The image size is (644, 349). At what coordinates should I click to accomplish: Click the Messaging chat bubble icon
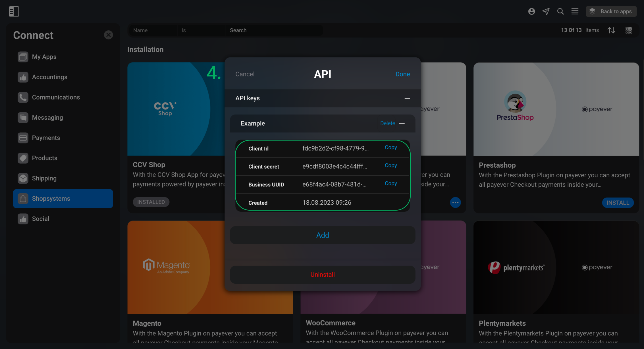[23, 117]
